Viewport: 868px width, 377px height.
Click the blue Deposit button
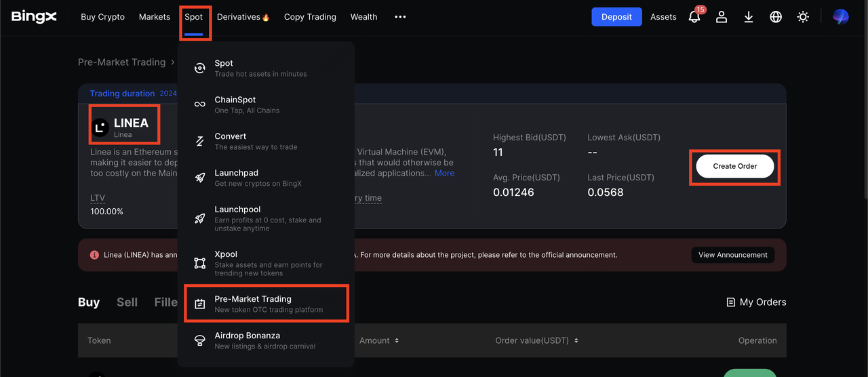click(616, 17)
